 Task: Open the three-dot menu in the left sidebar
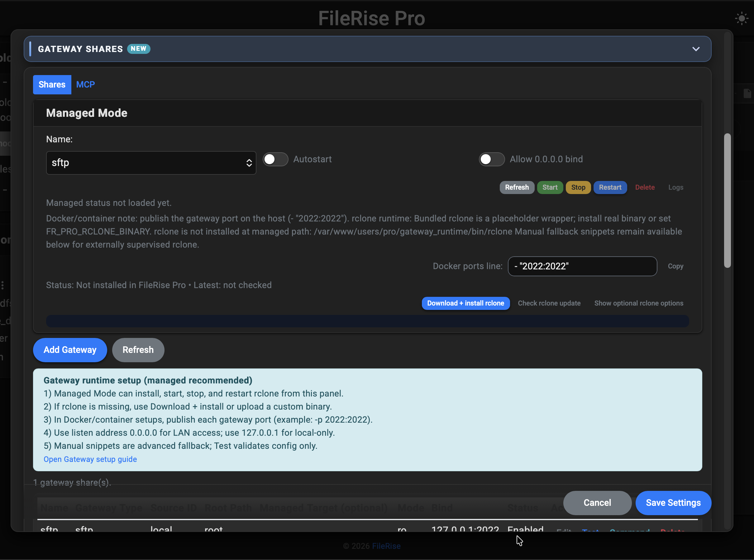coord(3,286)
